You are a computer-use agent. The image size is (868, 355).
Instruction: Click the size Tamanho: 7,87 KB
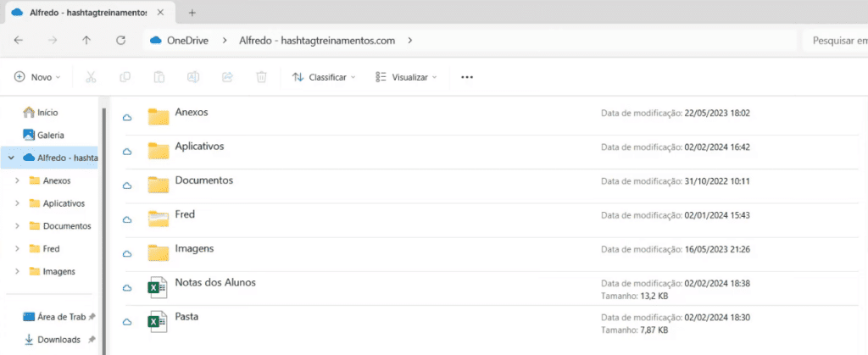coord(634,330)
